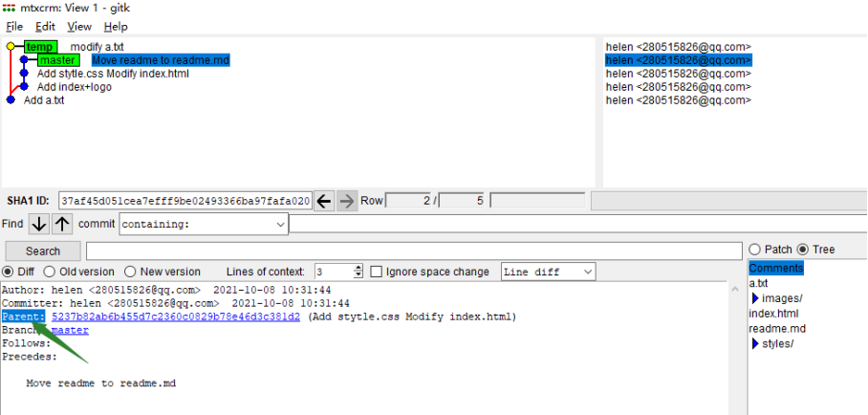Click the gitk window title icon

[x=9, y=9]
